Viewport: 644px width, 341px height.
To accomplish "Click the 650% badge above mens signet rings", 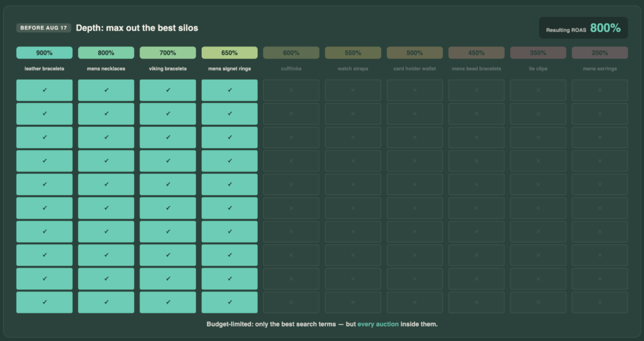I will click(230, 53).
